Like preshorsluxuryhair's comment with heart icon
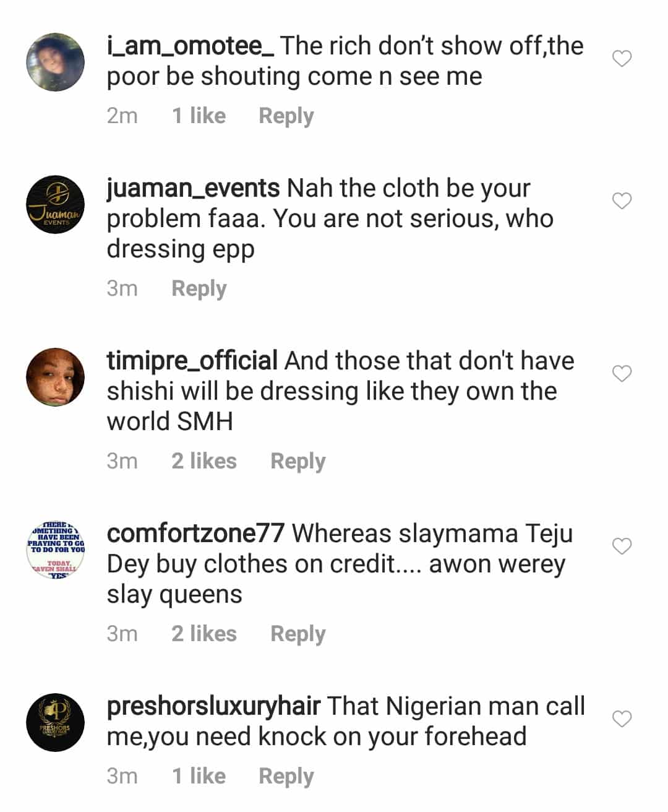 click(622, 719)
